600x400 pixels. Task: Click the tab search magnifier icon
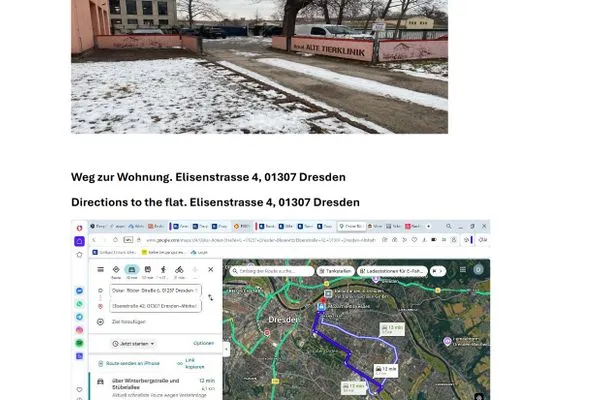(448, 226)
